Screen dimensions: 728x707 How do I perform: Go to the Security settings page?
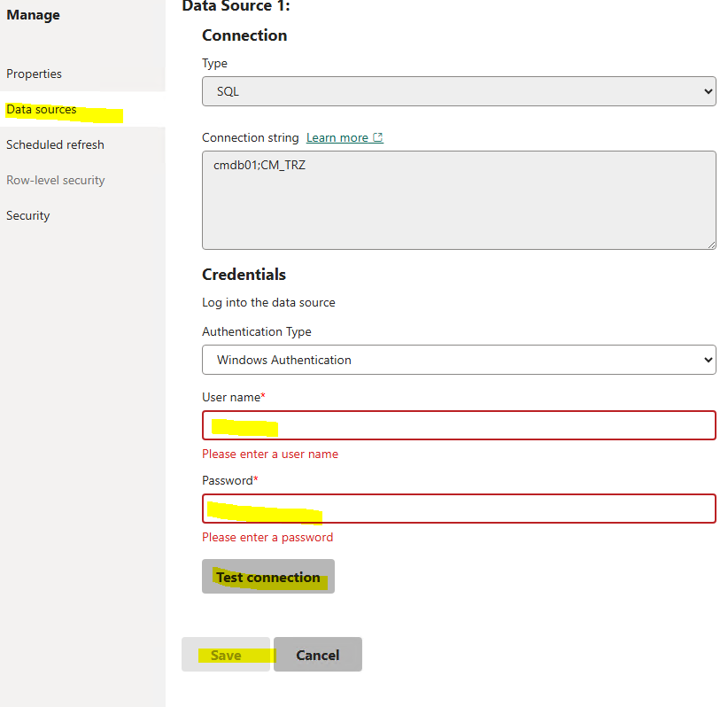pyautogui.click(x=27, y=215)
